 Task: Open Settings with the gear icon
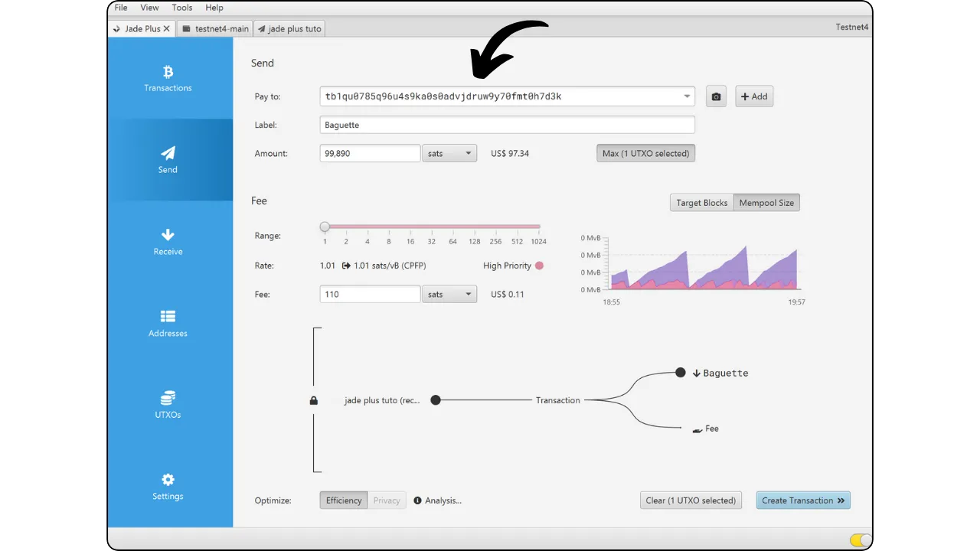pos(168,480)
